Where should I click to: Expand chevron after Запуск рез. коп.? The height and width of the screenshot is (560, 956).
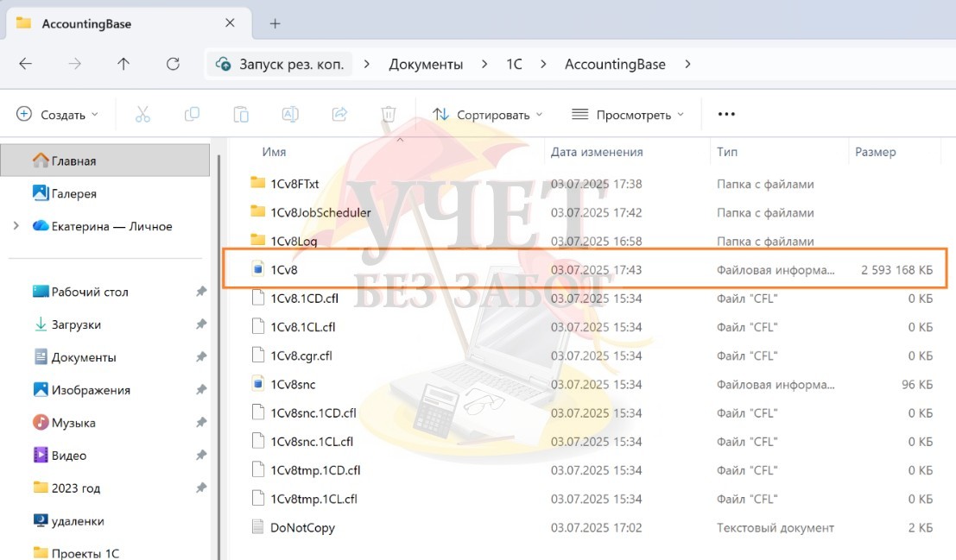pos(366,64)
